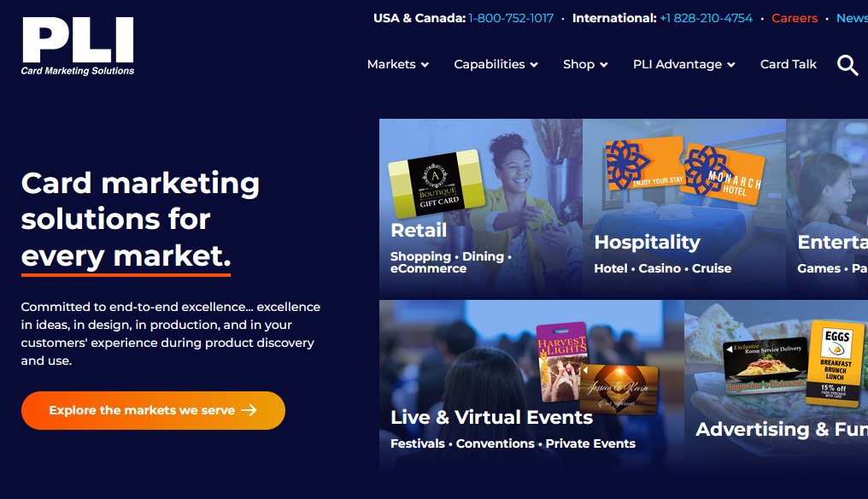The height and width of the screenshot is (499, 868).
Task: Open the Card Talk menu item
Action: click(789, 64)
